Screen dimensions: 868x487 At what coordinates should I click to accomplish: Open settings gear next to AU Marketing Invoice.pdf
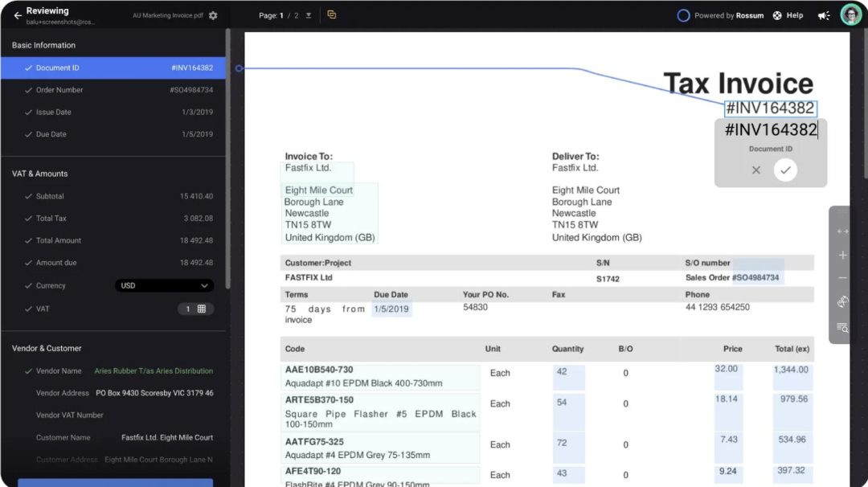[213, 15]
